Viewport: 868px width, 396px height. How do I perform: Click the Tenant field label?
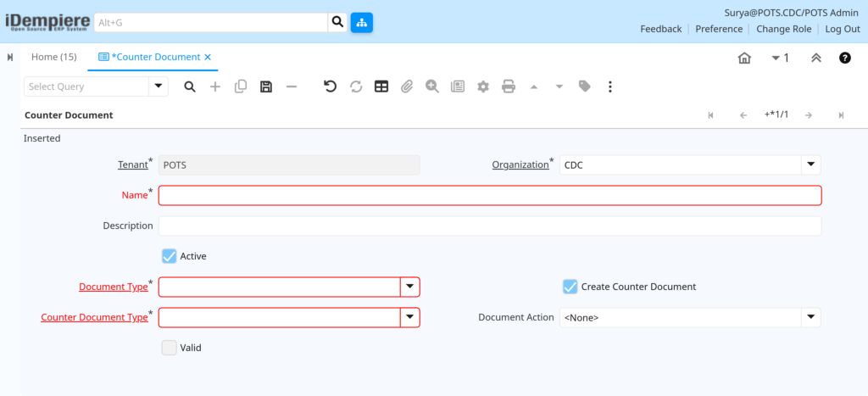(x=132, y=165)
